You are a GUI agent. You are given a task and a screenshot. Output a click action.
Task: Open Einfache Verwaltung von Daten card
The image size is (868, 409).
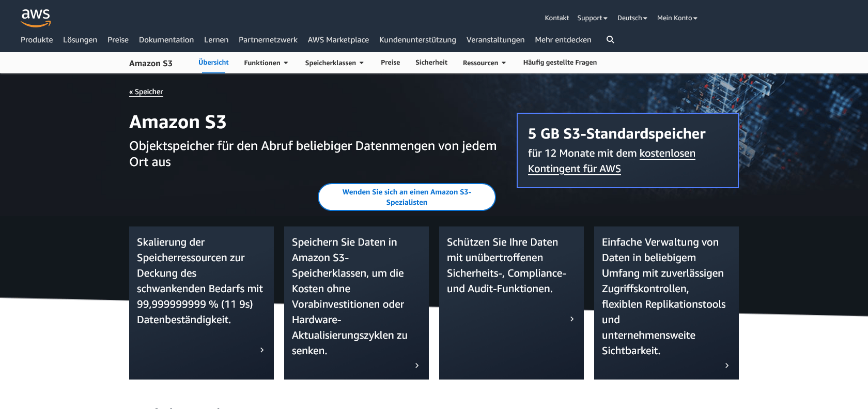point(667,303)
